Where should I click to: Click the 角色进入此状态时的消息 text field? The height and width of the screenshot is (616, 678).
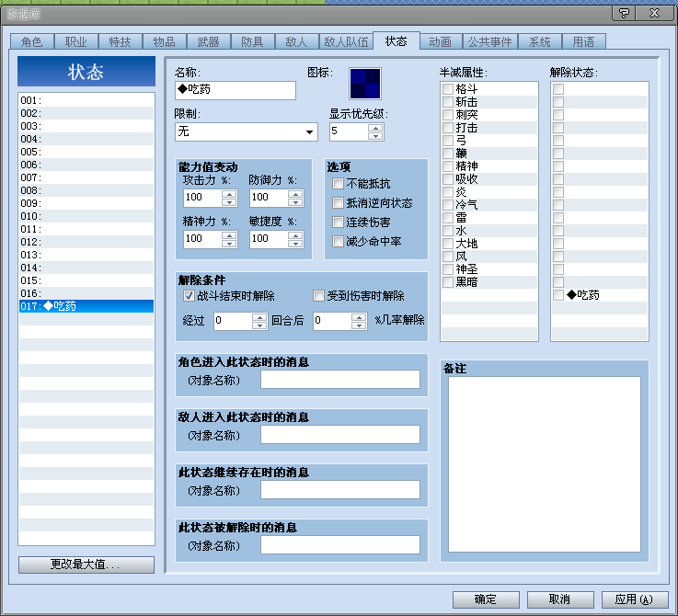coord(339,380)
